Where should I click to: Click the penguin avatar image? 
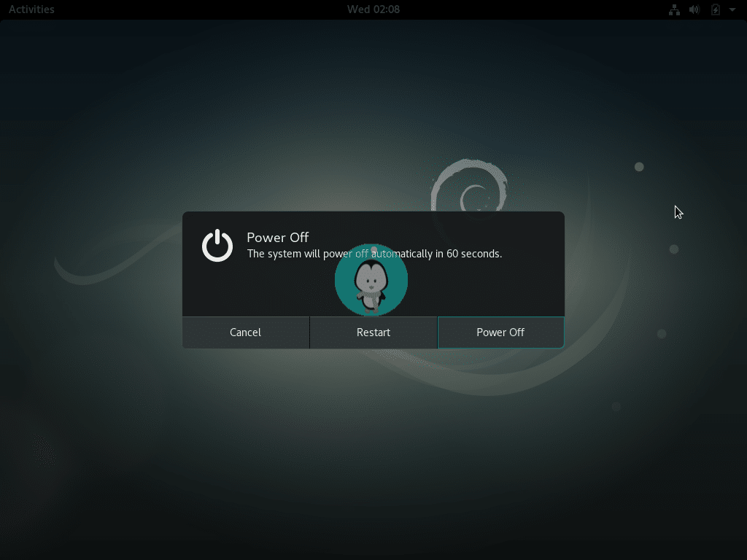[372, 280]
